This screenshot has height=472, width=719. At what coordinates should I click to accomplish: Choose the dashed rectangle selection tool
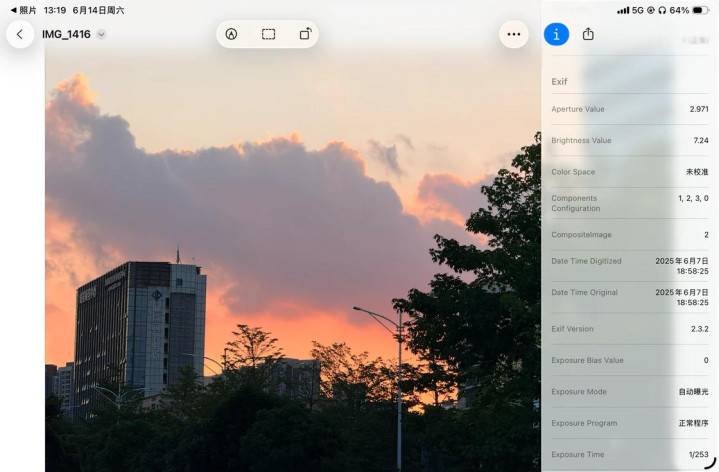[268, 34]
